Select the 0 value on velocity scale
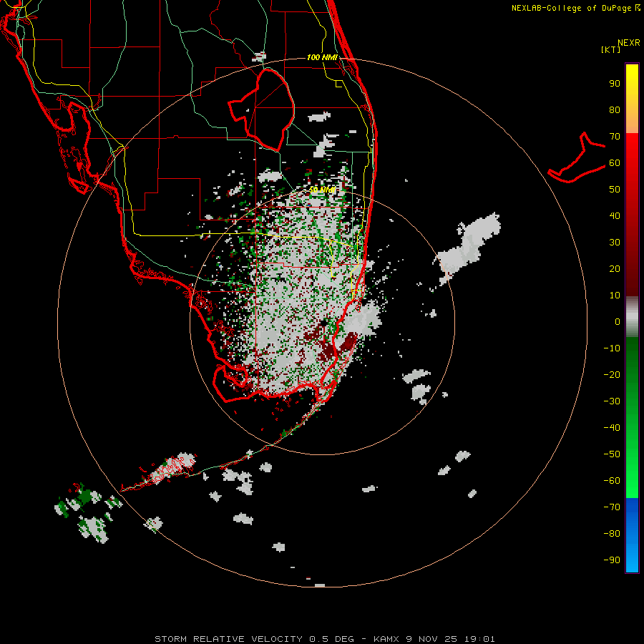The height and width of the screenshot is (644, 644). pyautogui.click(x=618, y=321)
